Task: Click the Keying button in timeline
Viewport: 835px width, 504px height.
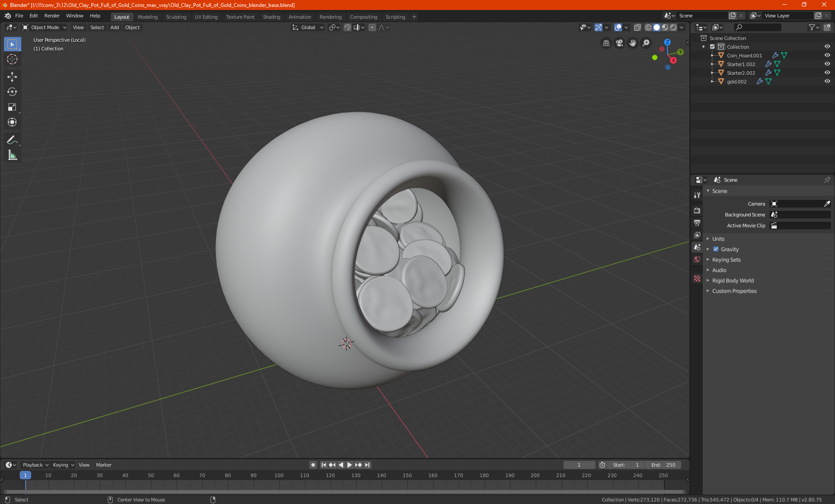Action: coord(63,465)
